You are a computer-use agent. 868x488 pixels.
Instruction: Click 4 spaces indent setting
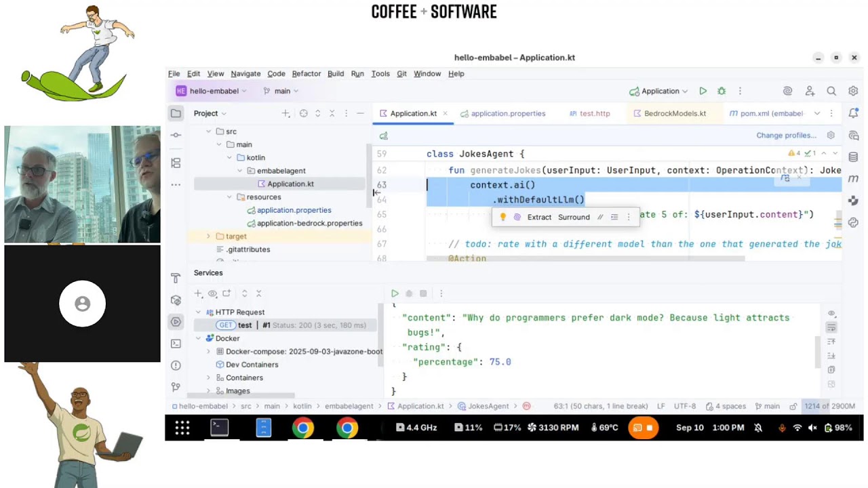pyautogui.click(x=726, y=406)
